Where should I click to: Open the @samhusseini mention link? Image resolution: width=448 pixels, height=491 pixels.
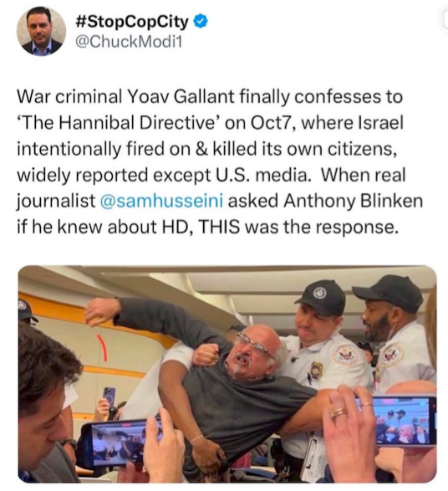click(x=162, y=201)
